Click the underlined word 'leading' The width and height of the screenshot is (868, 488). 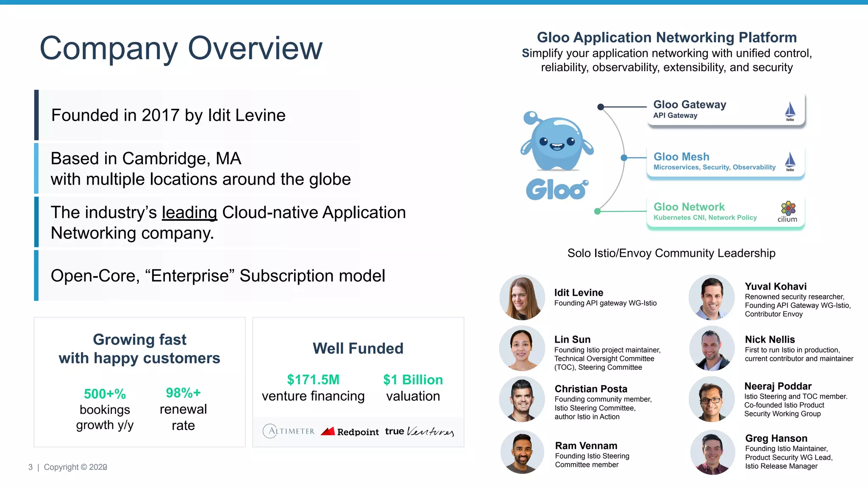coord(189,213)
